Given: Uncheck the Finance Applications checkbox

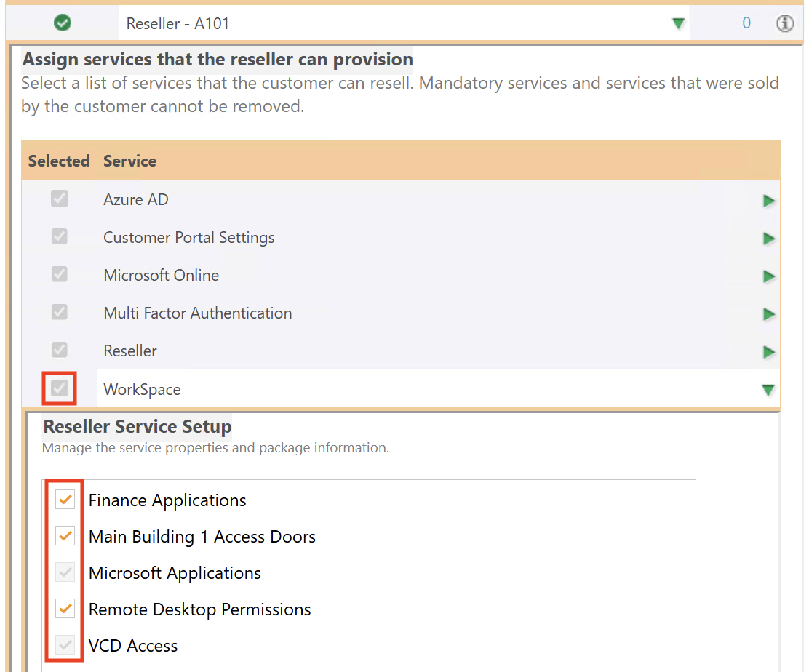Looking at the screenshot, I should click(x=65, y=500).
